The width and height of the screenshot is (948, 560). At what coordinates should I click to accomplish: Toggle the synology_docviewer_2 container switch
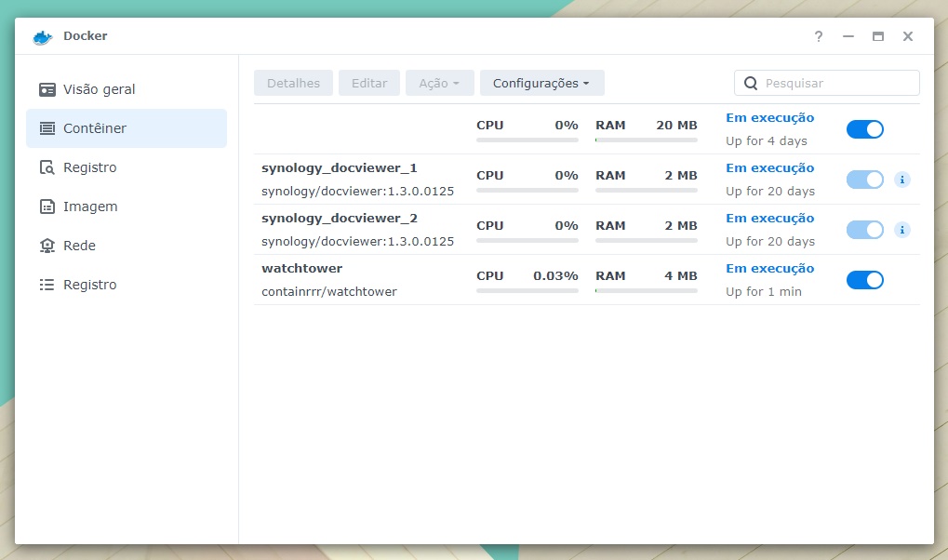click(x=864, y=230)
